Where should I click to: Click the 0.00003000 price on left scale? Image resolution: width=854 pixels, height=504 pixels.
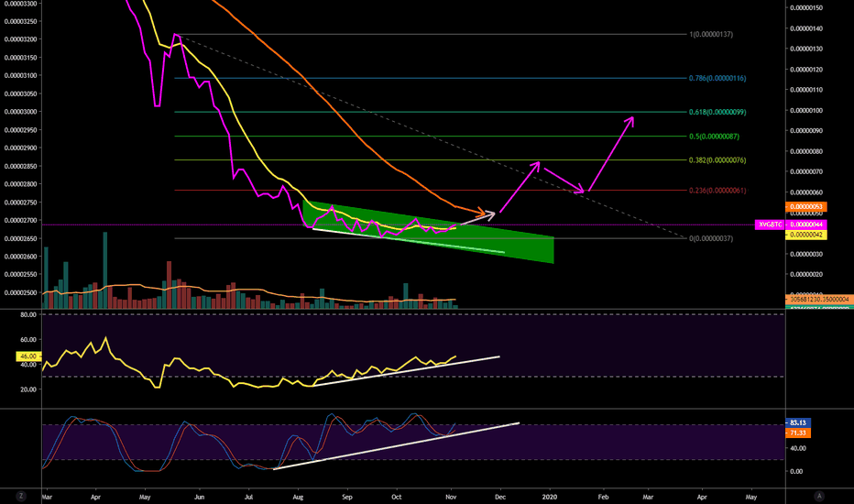21,112
